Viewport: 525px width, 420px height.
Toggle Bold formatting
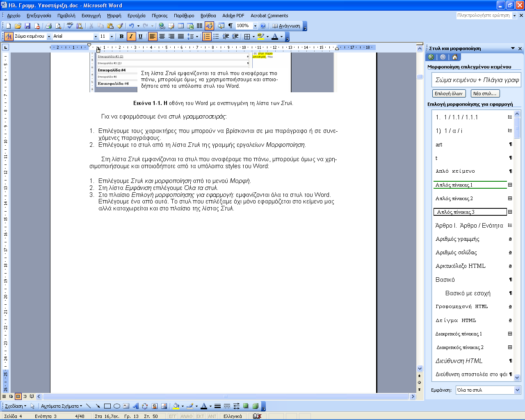[121, 37]
